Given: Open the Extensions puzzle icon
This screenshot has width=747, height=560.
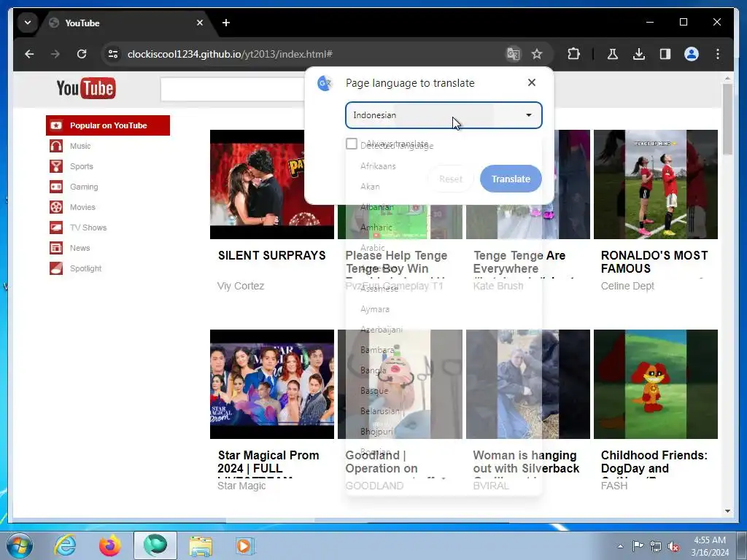Looking at the screenshot, I should click(x=573, y=54).
